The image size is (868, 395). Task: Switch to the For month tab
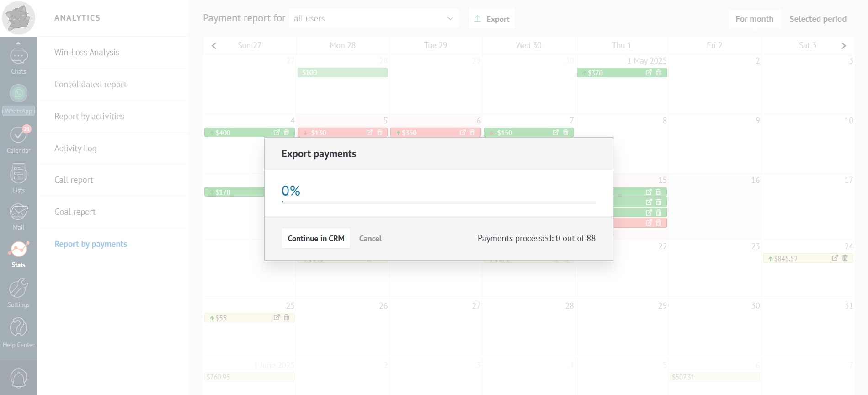(x=754, y=19)
